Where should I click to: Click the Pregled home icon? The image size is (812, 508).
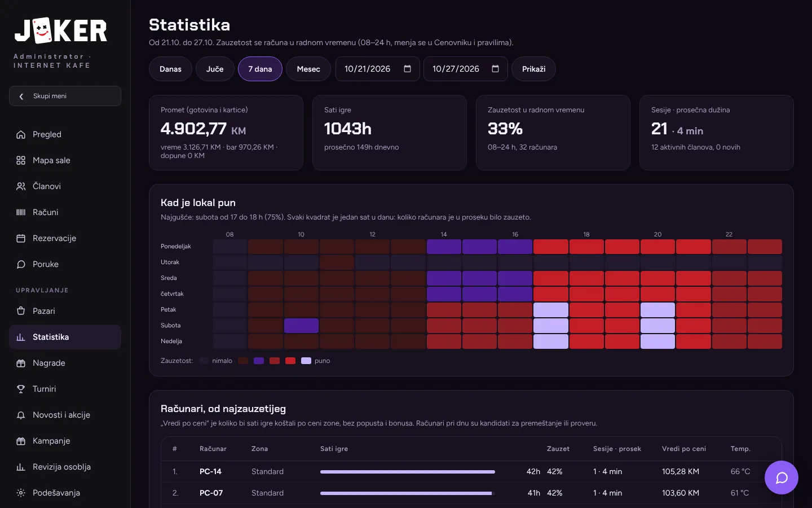coord(21,134)
